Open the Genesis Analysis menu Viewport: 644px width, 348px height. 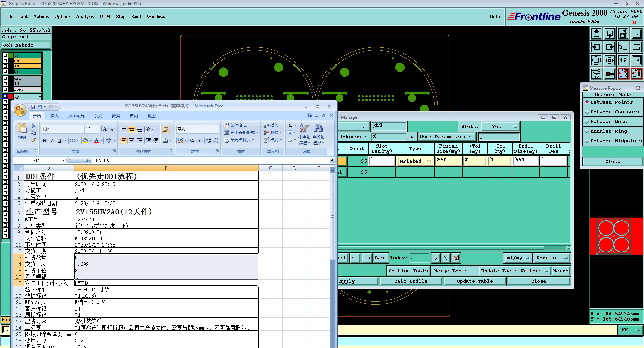(x=85, y=16)
